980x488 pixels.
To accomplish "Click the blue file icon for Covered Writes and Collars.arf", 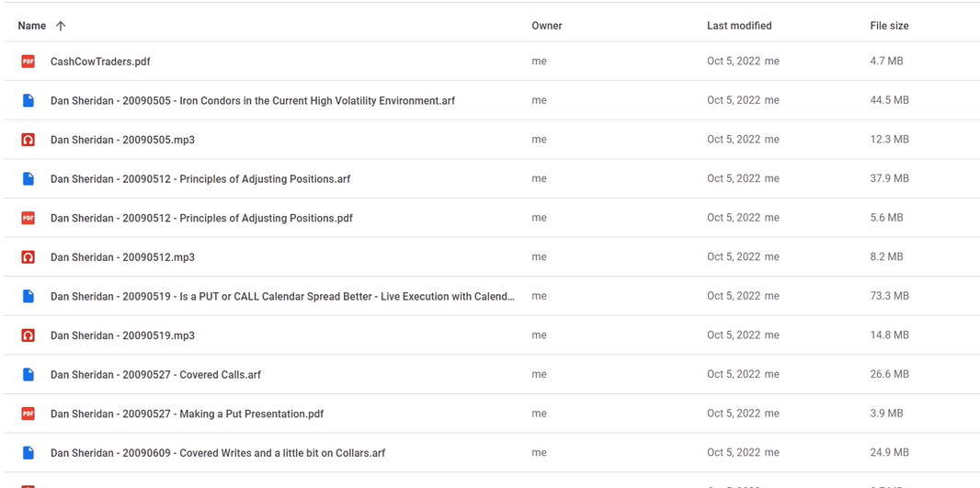I will 28,452.
